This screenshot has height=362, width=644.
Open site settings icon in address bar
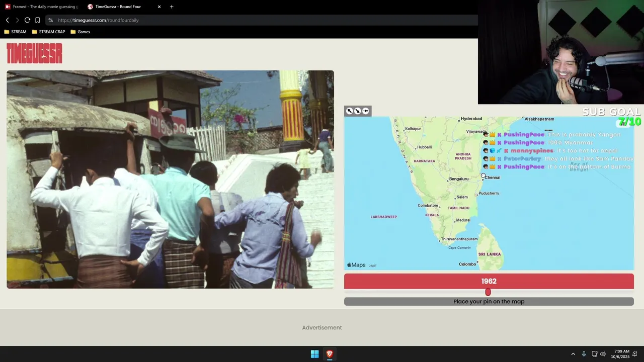[x=50, y=20]
